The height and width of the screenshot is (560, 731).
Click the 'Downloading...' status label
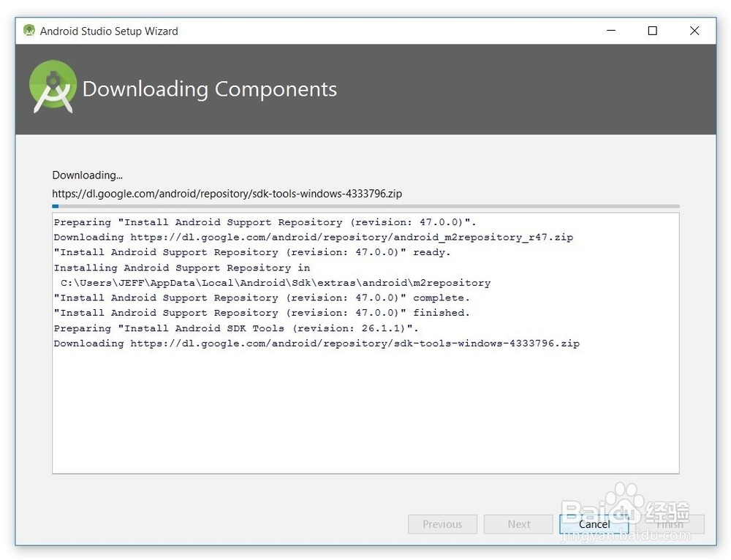87,175
